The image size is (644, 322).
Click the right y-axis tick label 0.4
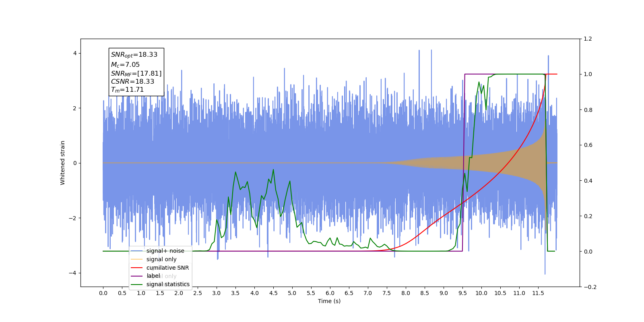coord(588,181)
